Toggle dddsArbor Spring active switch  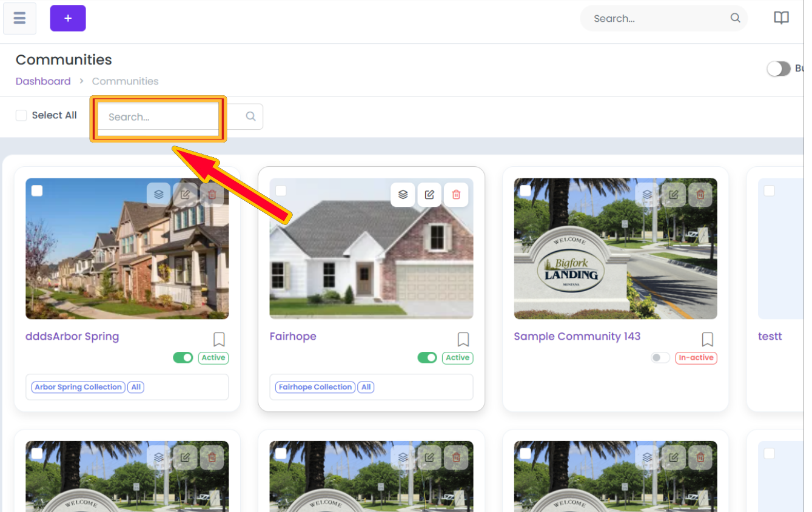pos(183,358)
